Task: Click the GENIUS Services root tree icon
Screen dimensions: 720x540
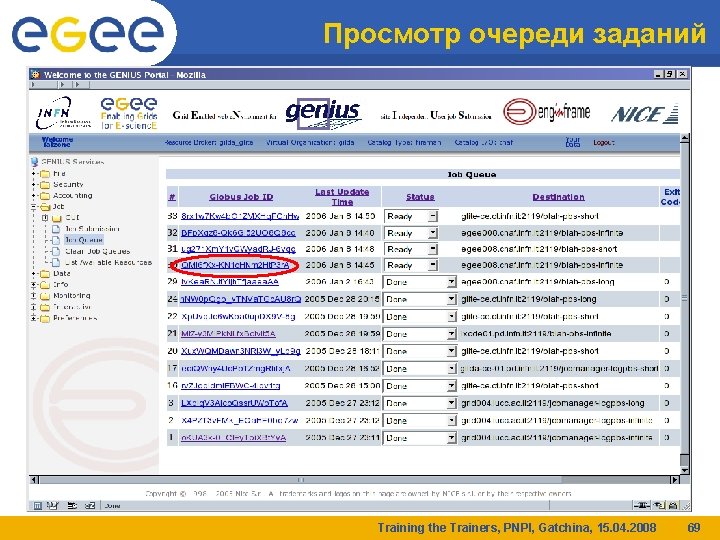Action: (x=34, y=162)
